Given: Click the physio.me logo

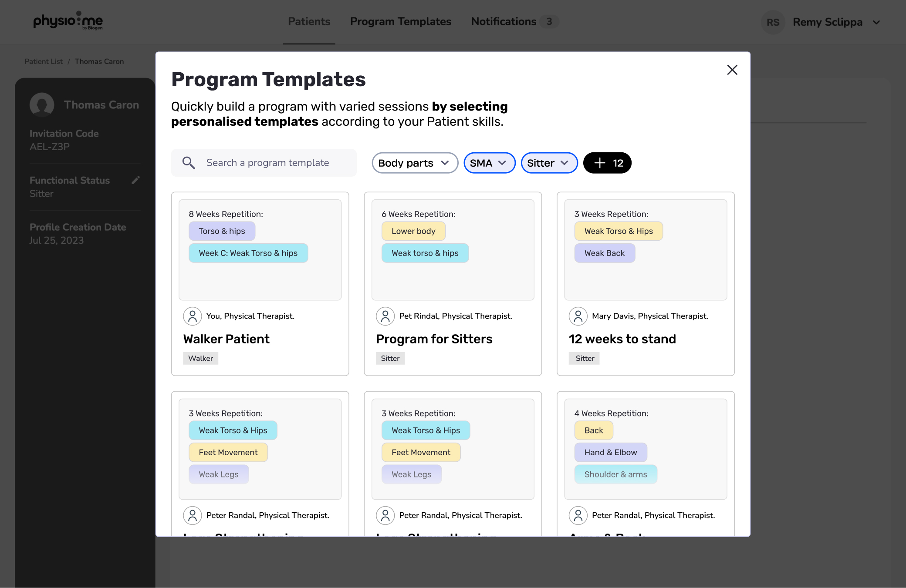Looking at the screenshot, I should pos(68,21).
